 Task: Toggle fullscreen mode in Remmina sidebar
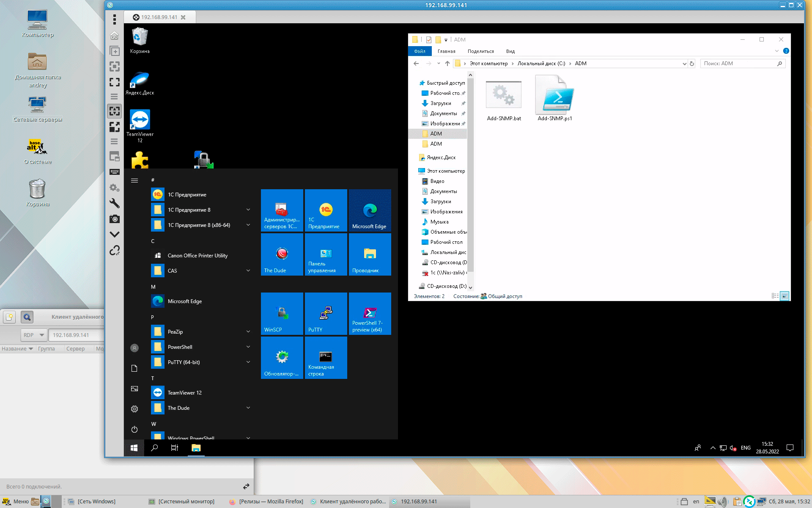click(115, 82)
